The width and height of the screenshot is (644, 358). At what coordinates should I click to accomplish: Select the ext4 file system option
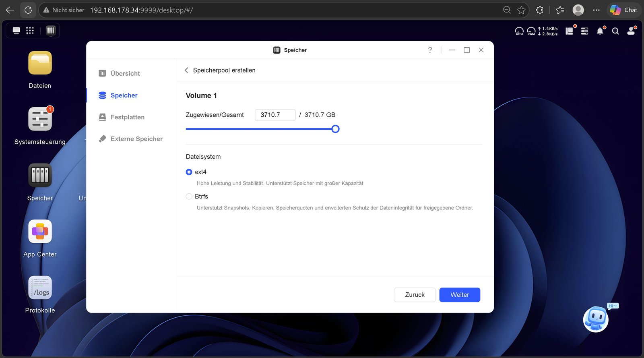coord(189,172)
